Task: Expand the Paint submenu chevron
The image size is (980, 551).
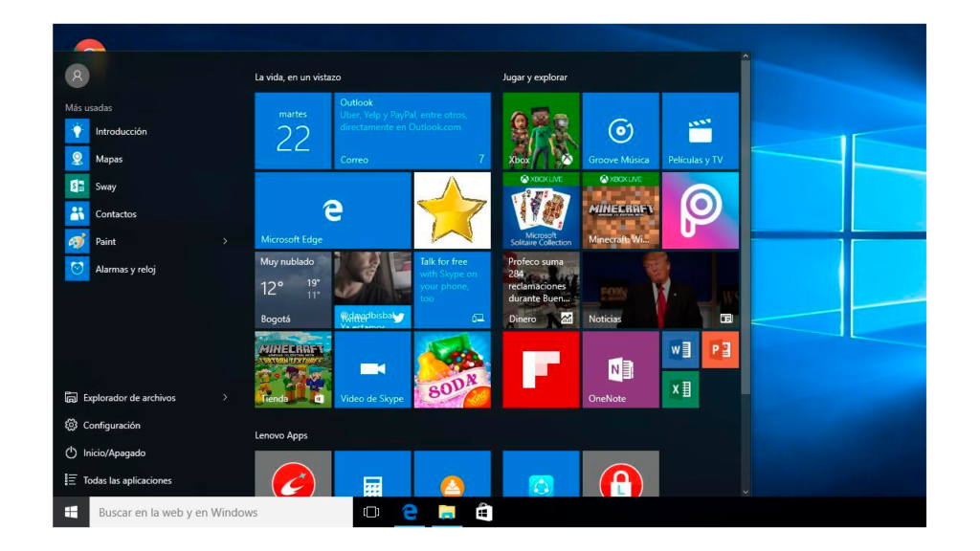Action: (x=226, y=241)
